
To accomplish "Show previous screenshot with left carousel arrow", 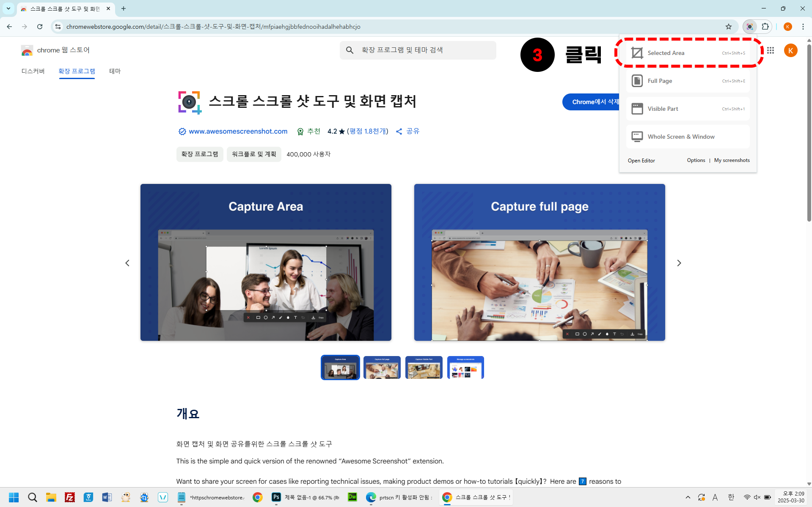I will [x=127, y=263].
